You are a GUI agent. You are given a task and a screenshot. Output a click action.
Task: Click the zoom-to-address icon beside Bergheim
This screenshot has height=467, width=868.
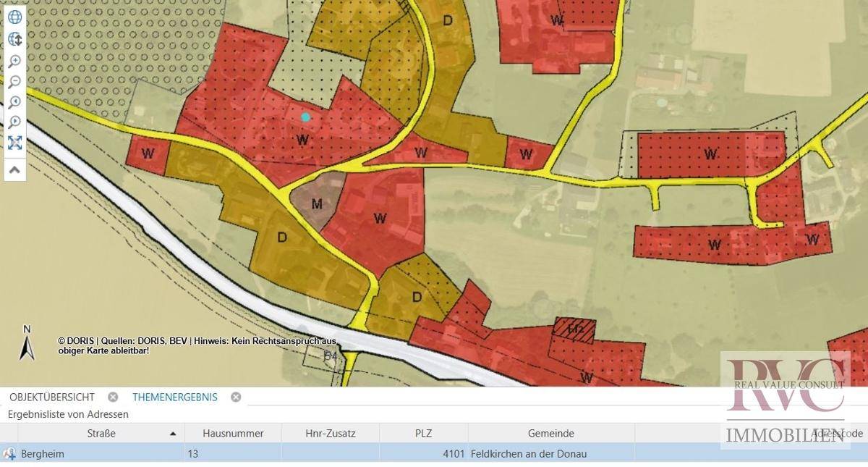click(9, 454)
